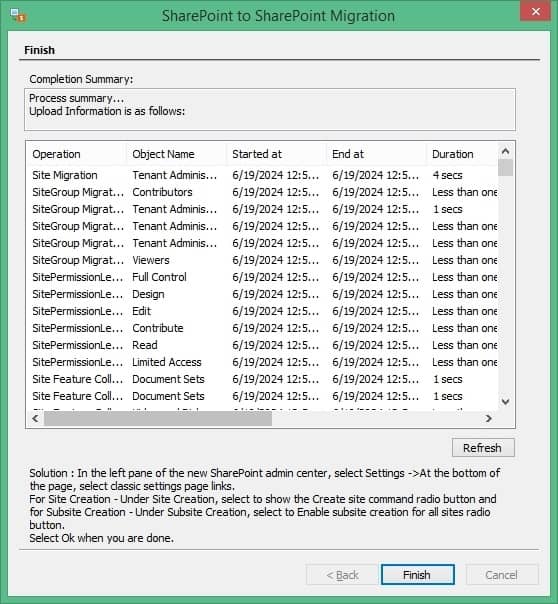This screenshot has height=604, width=558.
Task: Click the Completion Summary label
Action: 81,79
